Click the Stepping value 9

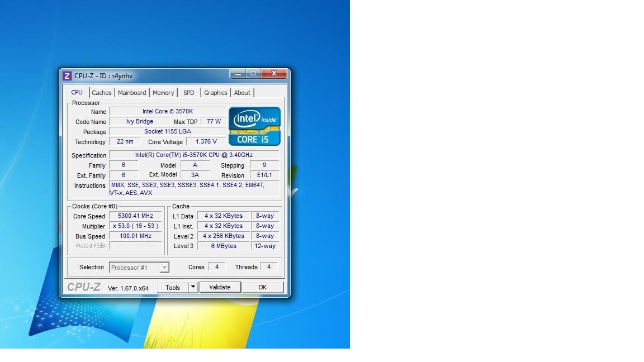[x=264, y=165]
